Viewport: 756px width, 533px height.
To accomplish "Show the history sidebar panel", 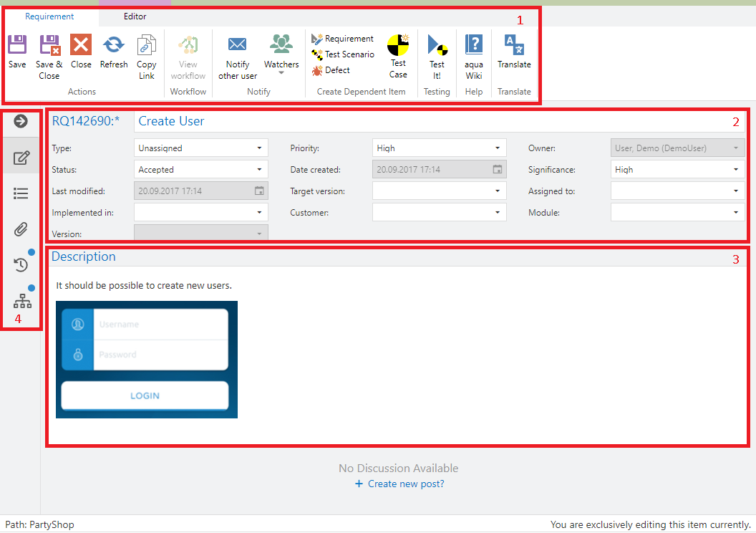I will click(21, 265).
